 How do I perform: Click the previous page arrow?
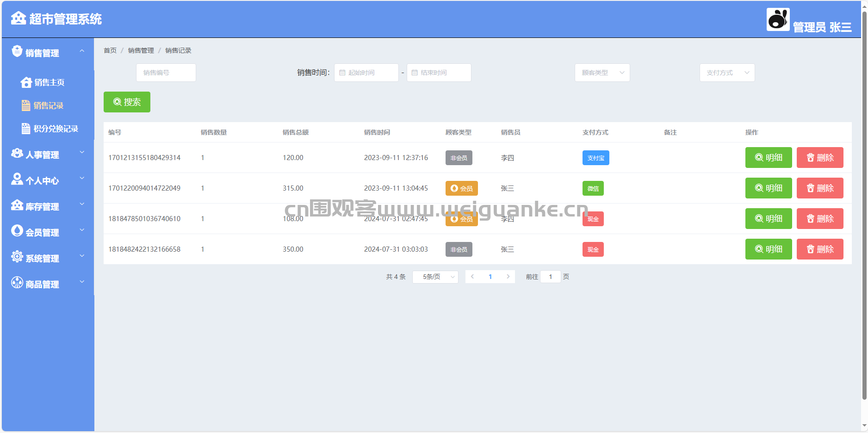coord(472,277)
